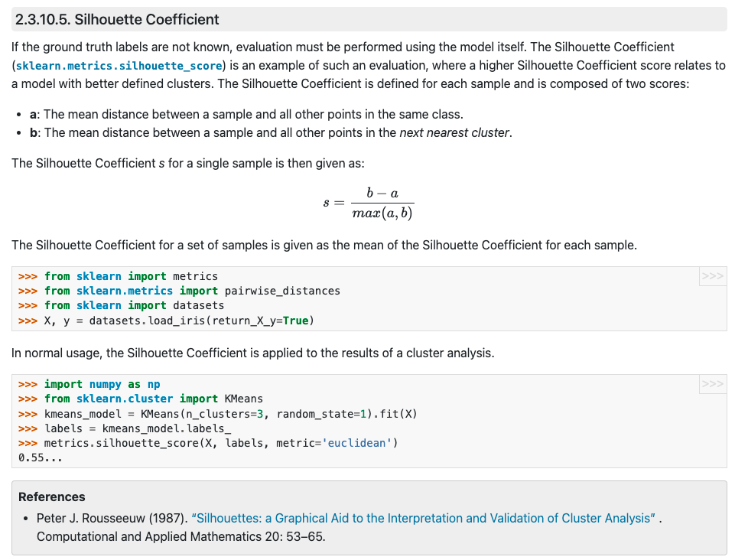Click the silhouette formula s = (b-a)/max(a,b)
The image size is (735, 560).
click(x=369, y=203)
